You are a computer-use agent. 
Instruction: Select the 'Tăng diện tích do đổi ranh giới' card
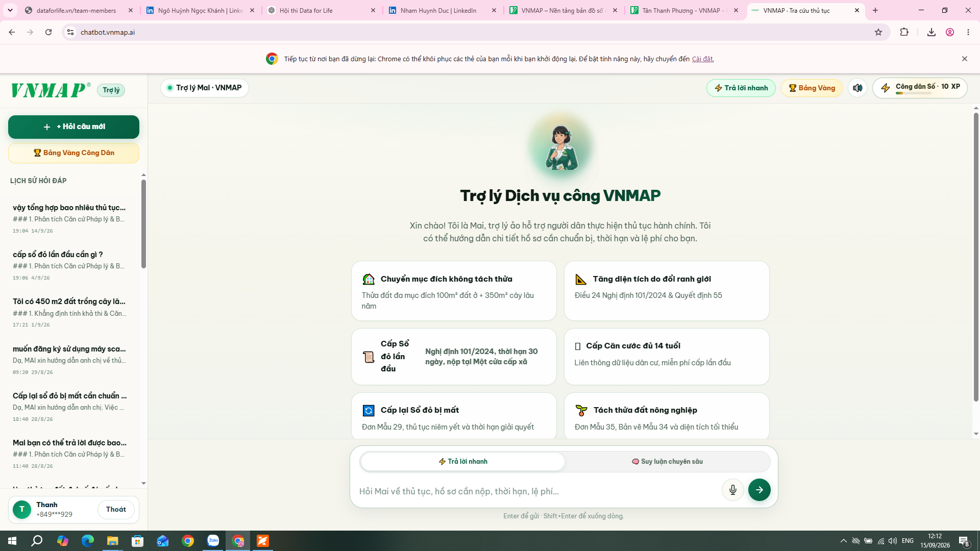tap(666, 291)
